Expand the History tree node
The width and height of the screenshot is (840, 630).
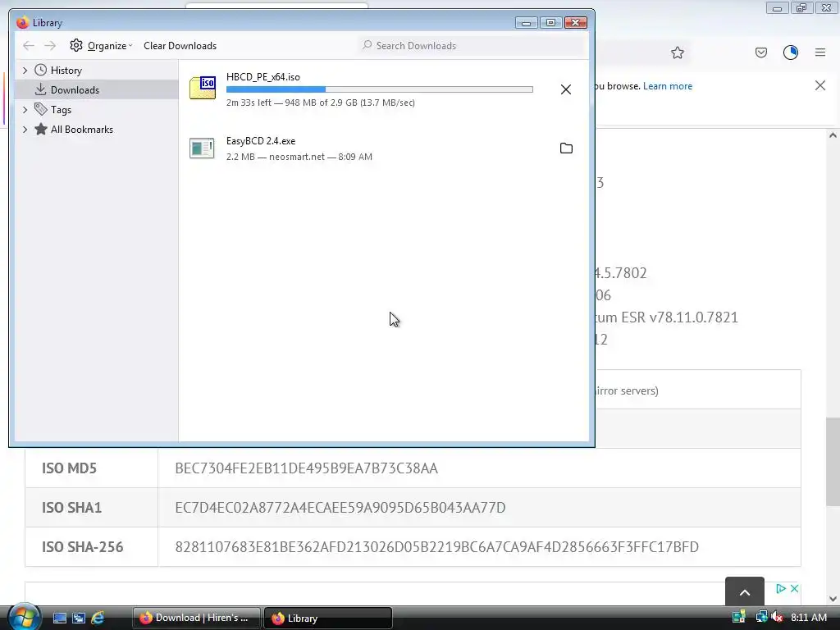tap(25, 71)
